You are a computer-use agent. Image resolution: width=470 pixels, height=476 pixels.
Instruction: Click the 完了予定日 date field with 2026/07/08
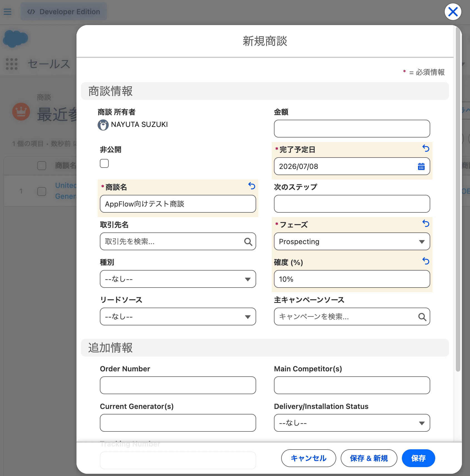click(352, 166)
